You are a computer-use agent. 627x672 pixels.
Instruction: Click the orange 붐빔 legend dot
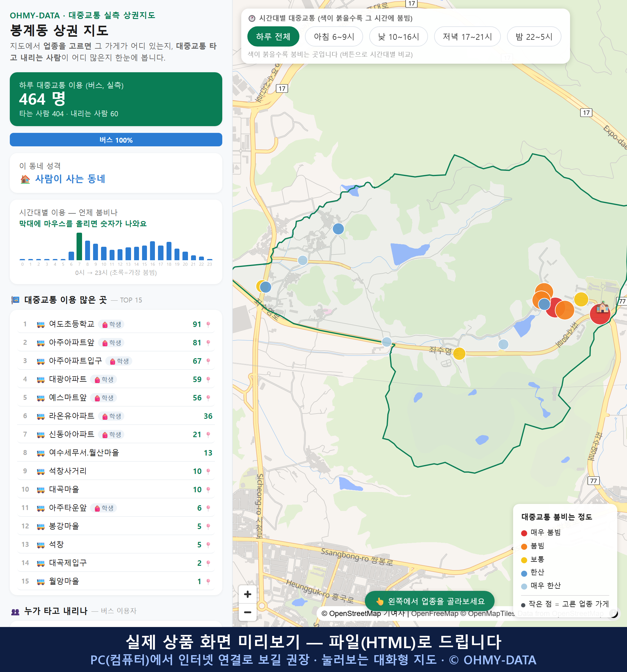[524, 546]
